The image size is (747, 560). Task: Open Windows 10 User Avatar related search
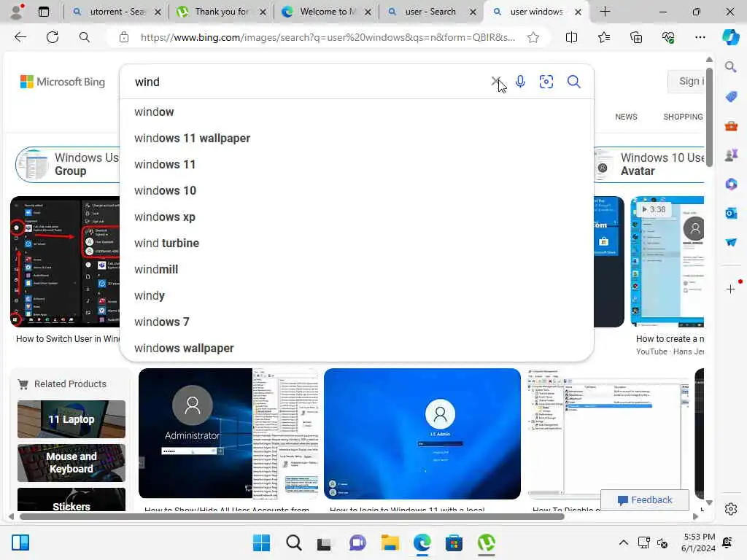[x=649, y=164]
